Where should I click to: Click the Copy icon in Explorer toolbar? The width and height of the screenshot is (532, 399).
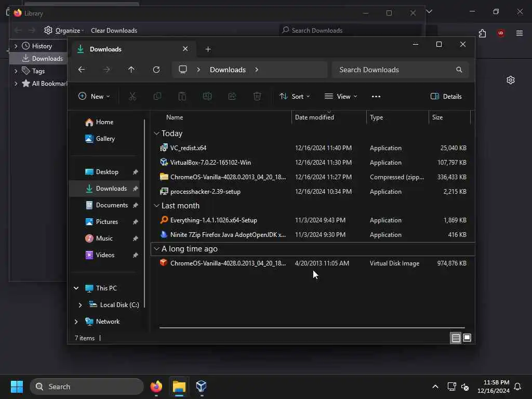tap(157, 96)
